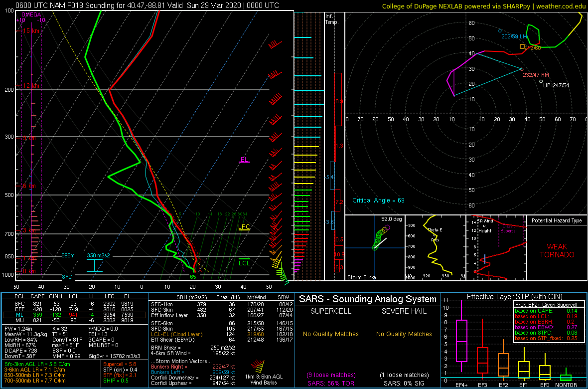The width and height of the screenshot is (588, 389).
Task: Select the EFF parcel row
Action: click(75, 308)
